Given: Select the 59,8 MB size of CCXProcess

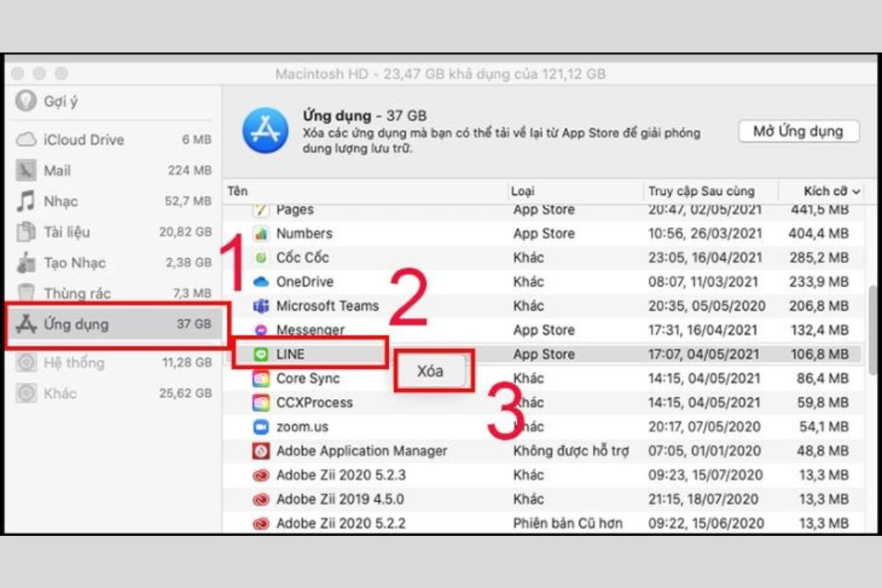Looking at the screenshot, I should click(822, 403).
